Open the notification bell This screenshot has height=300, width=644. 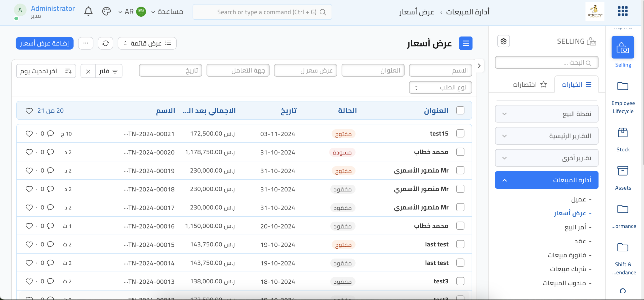pos(88,11)
